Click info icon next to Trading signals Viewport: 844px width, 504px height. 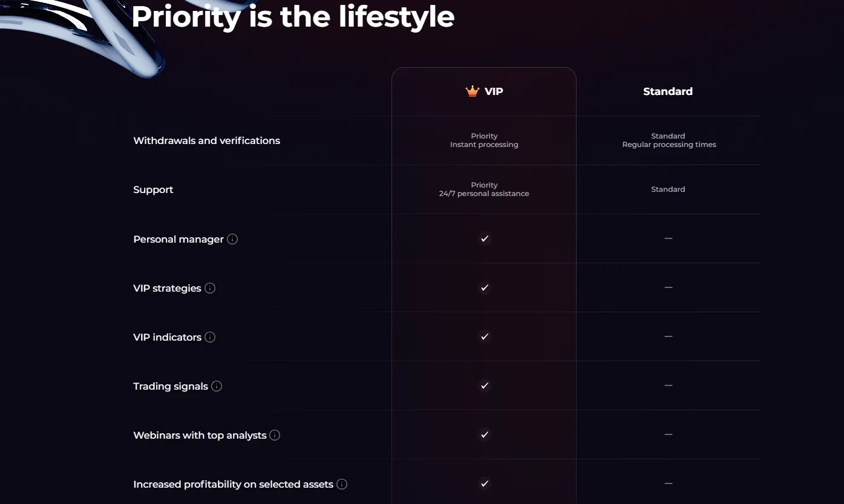(217, 386)
